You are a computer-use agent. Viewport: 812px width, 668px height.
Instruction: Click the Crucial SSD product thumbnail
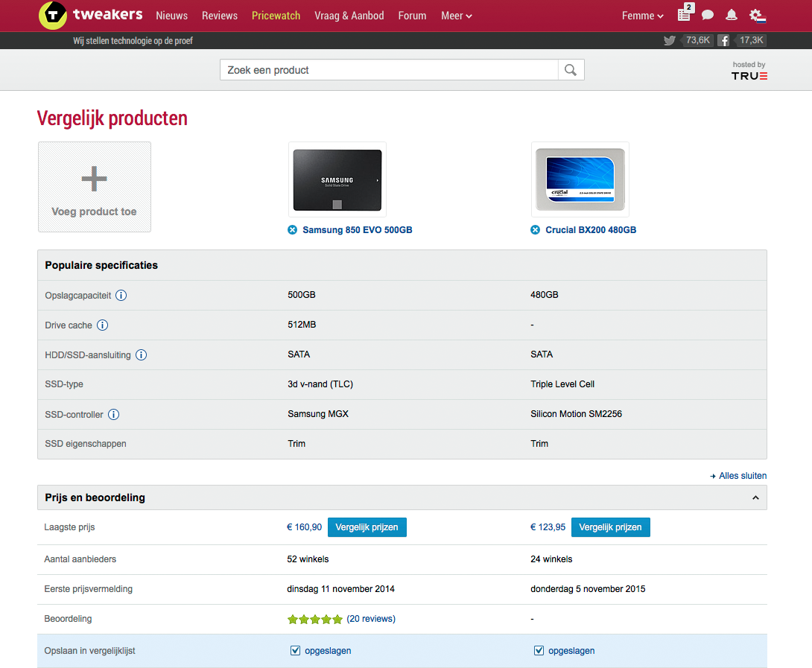pyautogui.click(x=580, y=179)
